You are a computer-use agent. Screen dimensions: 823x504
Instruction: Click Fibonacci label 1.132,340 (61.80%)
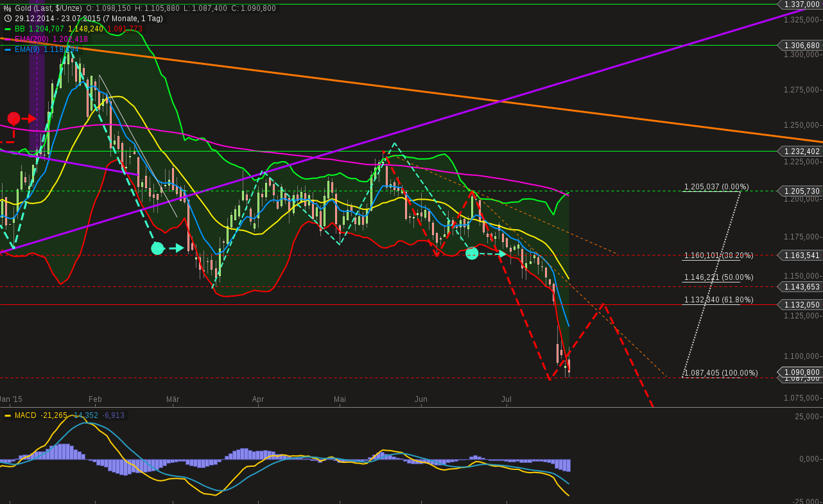tap(719, 300)
